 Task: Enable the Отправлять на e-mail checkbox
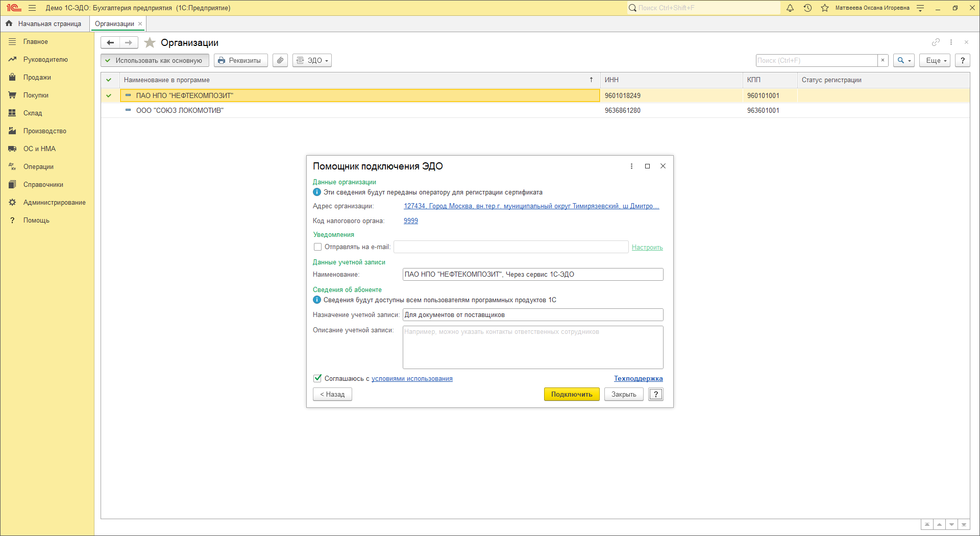pyautogui.click(x=317, y=247)
